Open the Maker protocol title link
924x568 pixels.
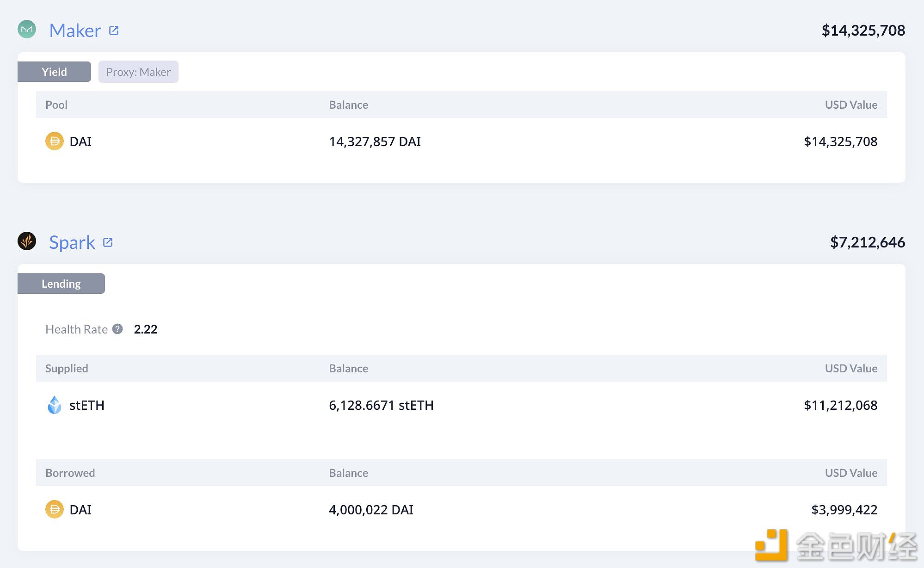coord(75,31)
